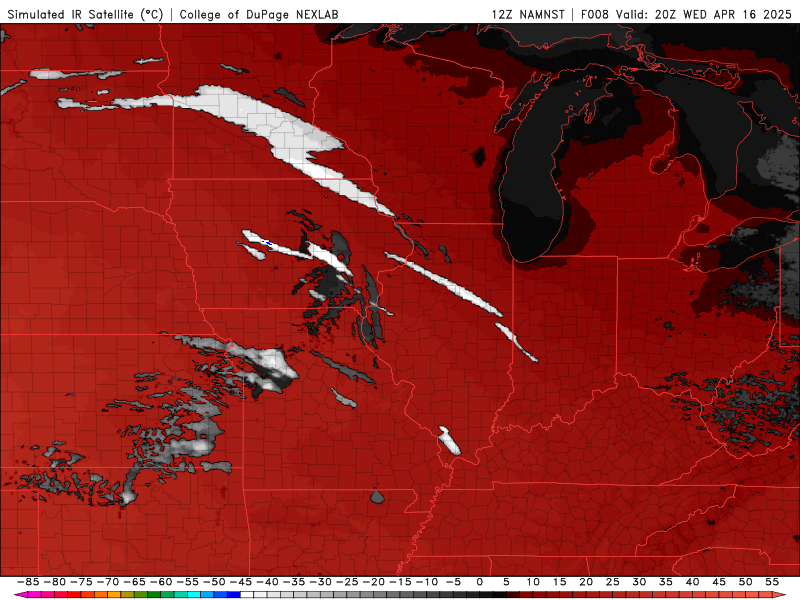800x600 pixels.
Task: Click the -40 label on the temperature scale
Action: 267,582
